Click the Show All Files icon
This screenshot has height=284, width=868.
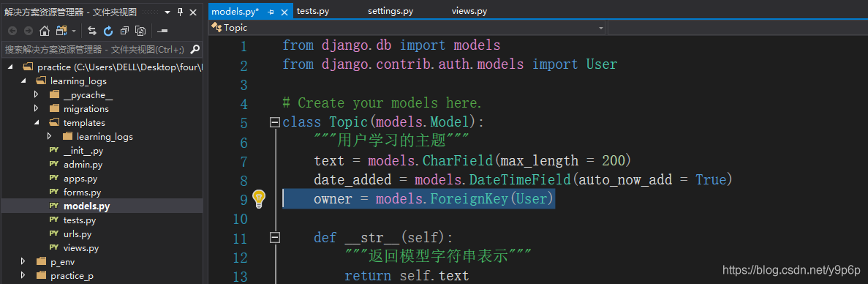[x=140, y=31]
